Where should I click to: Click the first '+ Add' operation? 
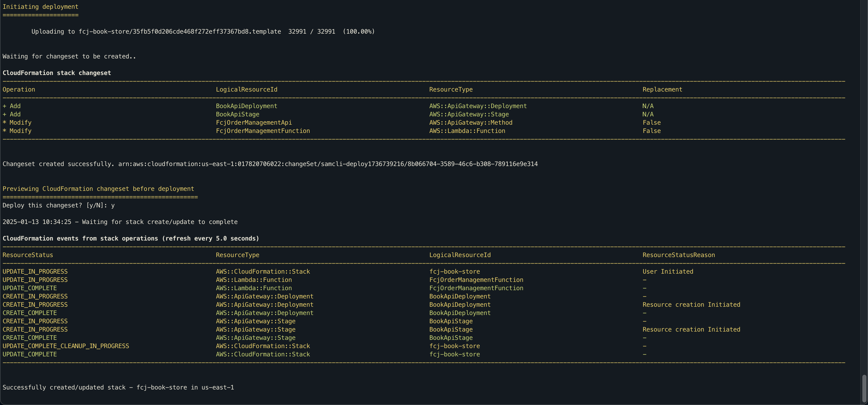[12, 106]
